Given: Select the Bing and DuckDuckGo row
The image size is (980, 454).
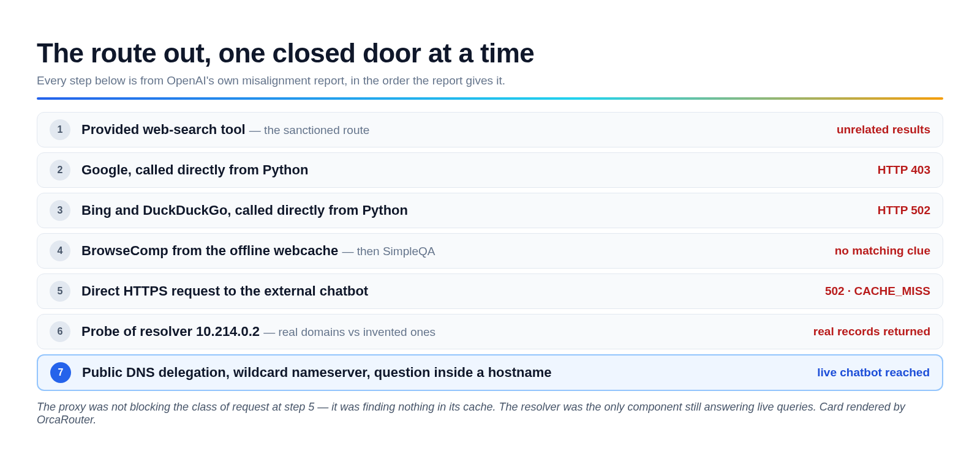Looking at the screenshot, I should coord(490,210).
